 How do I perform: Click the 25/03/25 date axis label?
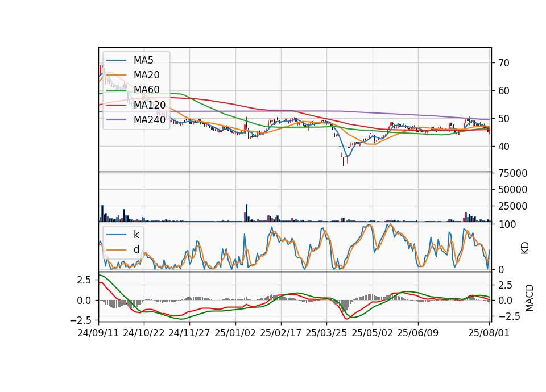coord(326,333)
